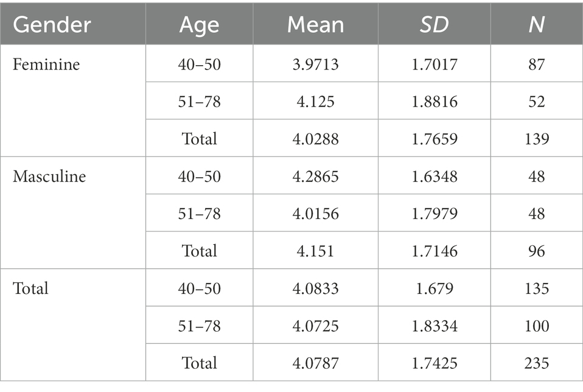Select the Total gender row label
Screen dimensions: 583x392
pyautogui.click(x=30, y=289)
